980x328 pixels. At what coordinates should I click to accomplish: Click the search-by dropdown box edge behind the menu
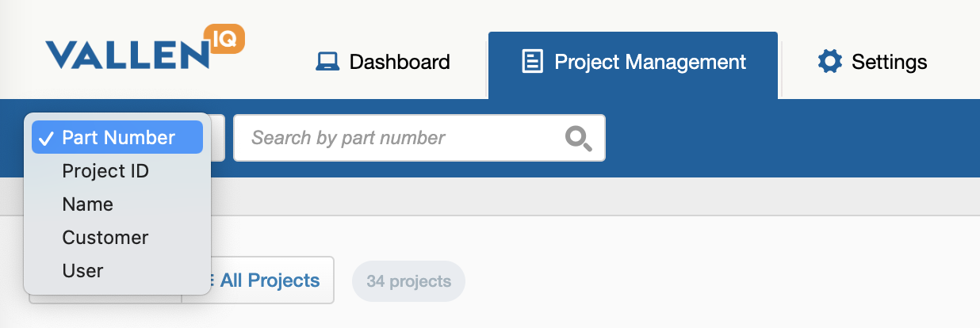[218, 138]
